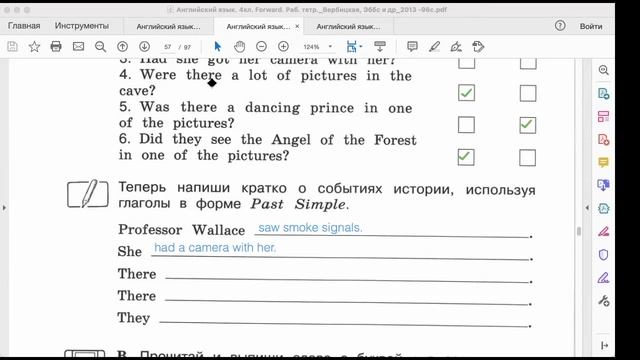This screenshot has width=640, height=360.
Task: Open Create PDF tool in right pane
Action: [x=604, y=140]
